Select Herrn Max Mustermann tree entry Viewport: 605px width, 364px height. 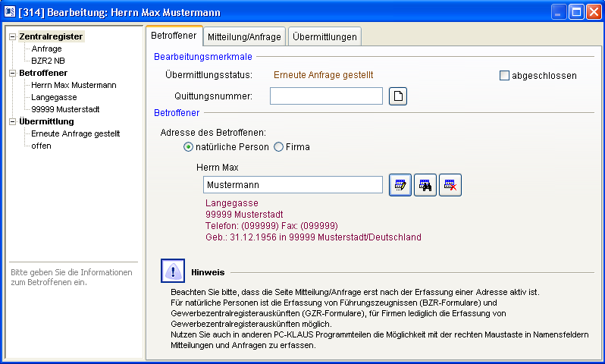coord(74,85)
